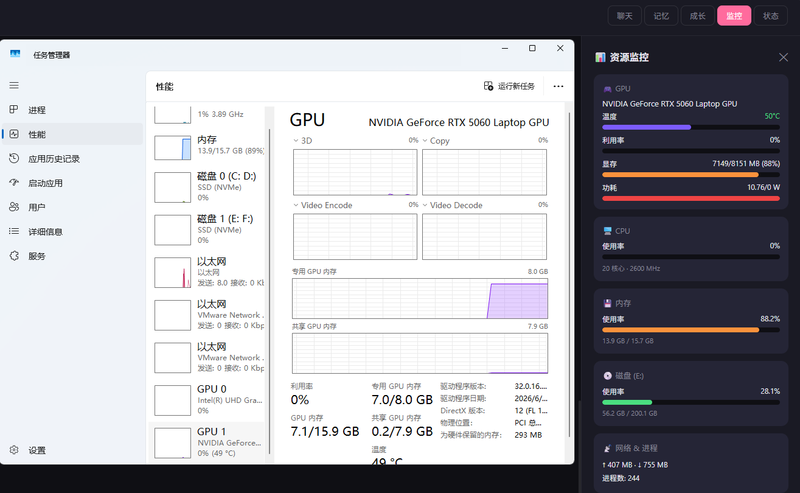This screenshot has width=800, height=493.
Task: Click the 50°C temperature reading
Action: click(772, 116)
